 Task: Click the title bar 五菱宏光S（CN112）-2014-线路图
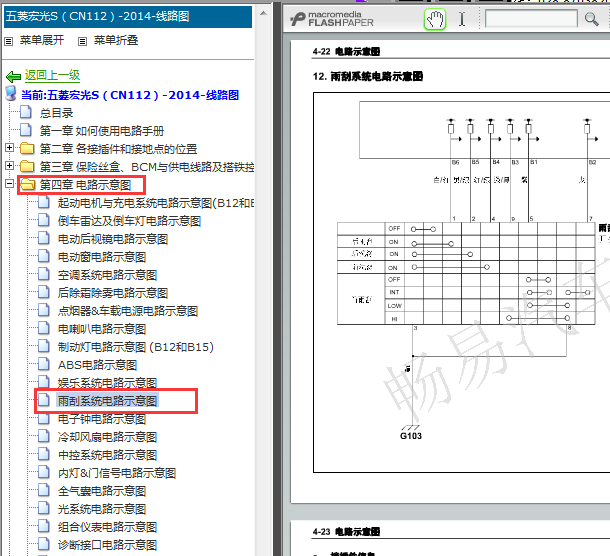tap(128, 16)
